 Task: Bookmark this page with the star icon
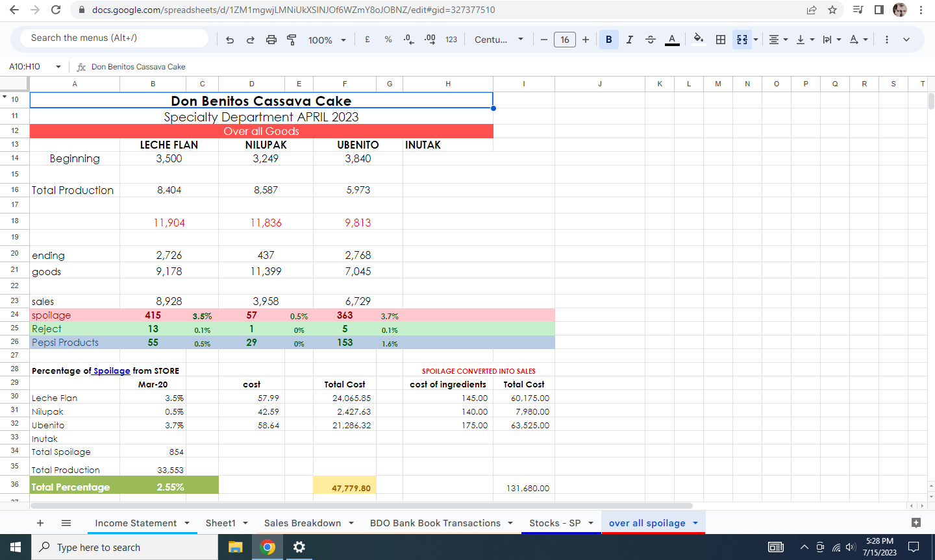[832, 10]
